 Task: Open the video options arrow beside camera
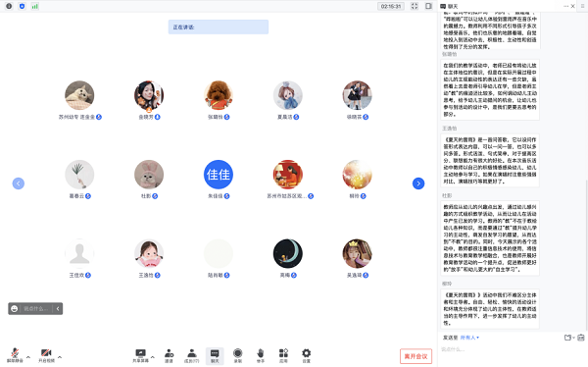60,357
